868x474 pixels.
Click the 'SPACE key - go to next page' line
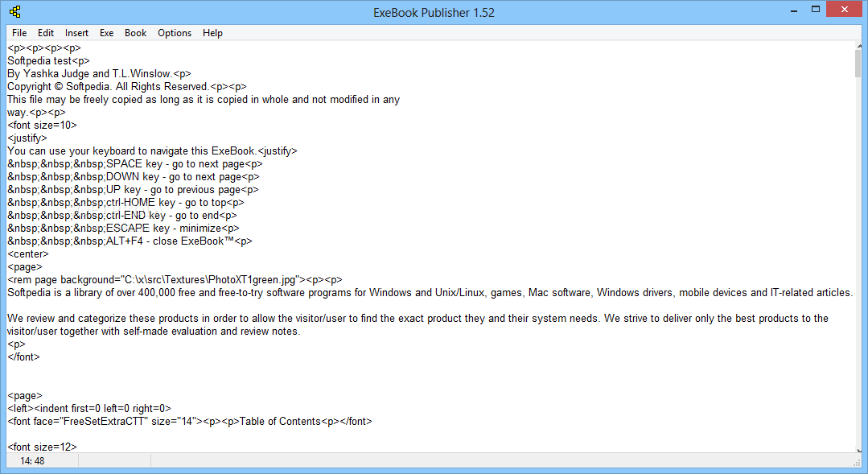click(x=135, y=164)
